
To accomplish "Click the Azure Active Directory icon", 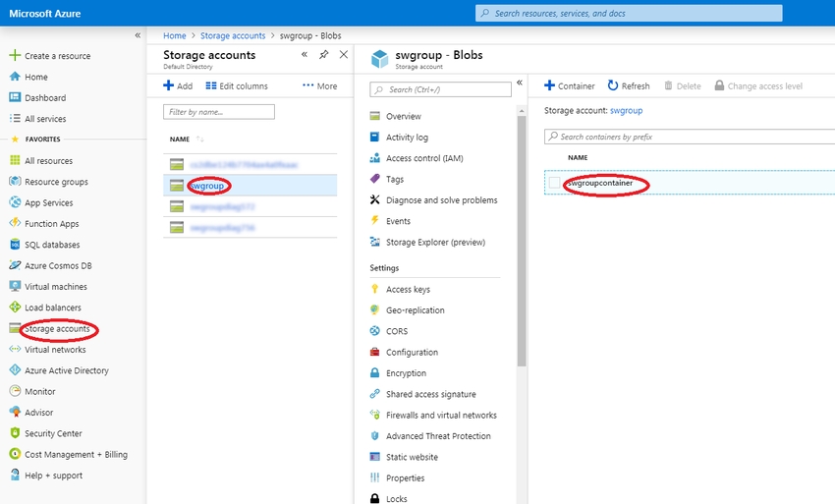I will [x=15, y=370].
